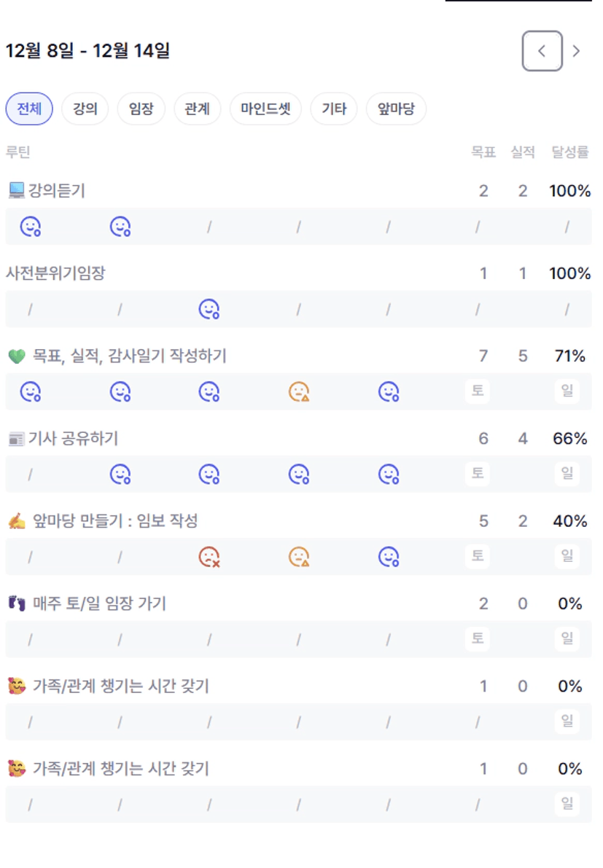
Task: Switch to the 강의 filter tab
Action: 85,109
